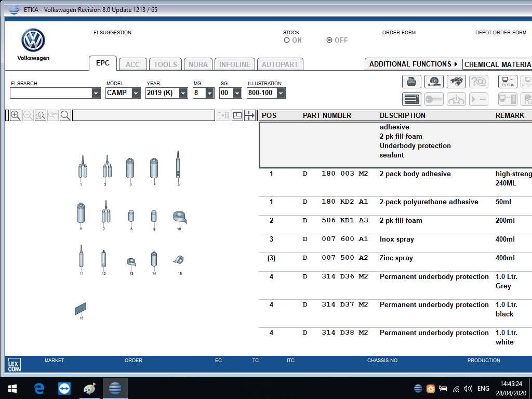Click the plain magnifier search icon

pos(65,115)
